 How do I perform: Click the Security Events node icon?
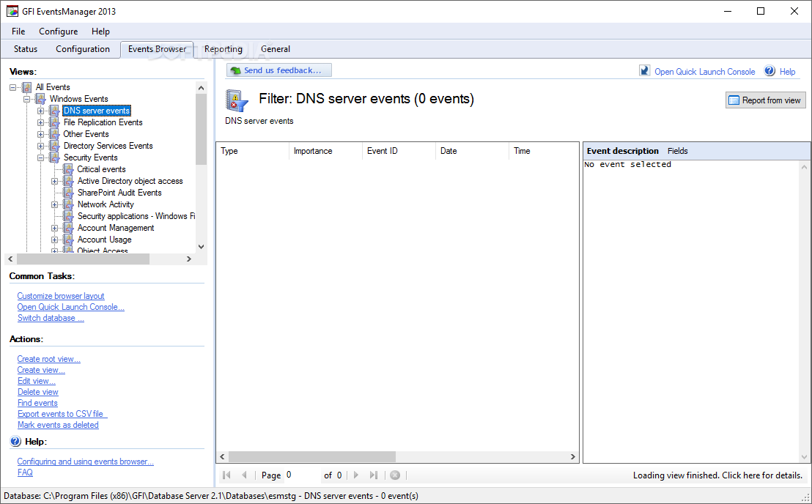[53, 157]
